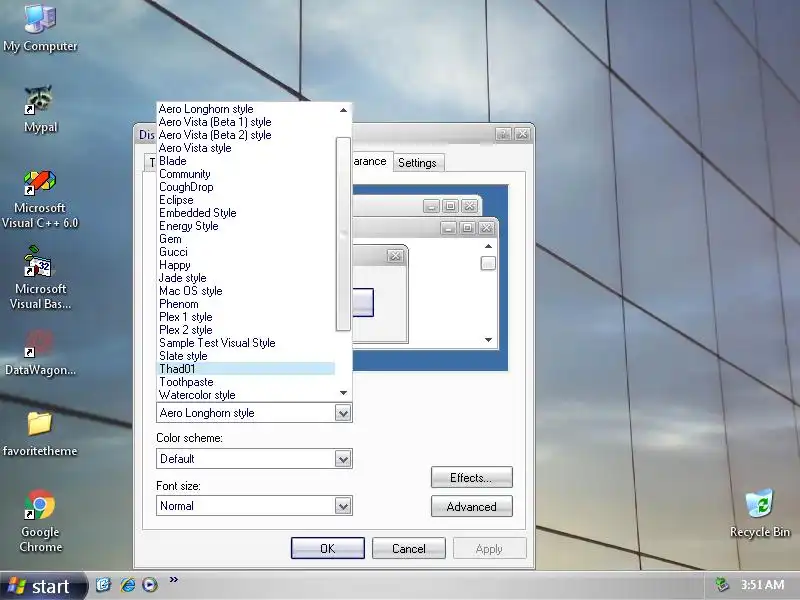This screenshot has width=800, height=600.
Task: Pick the CoughDrop visual style
Action: click(x=245, y=187)
